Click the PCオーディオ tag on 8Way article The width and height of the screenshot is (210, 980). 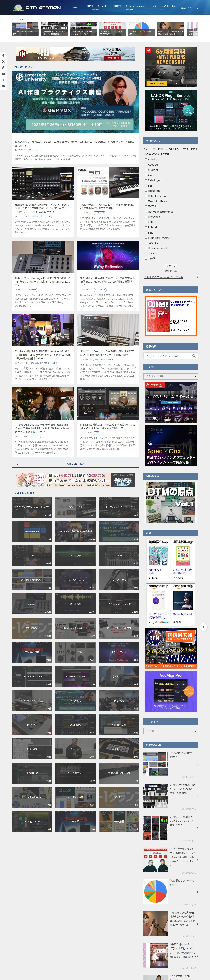[x=100, y=290]
